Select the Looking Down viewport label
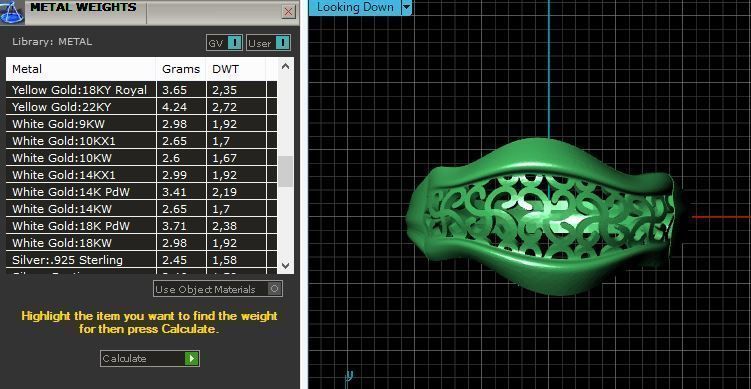This screenshot has width=751, height=389. 355,7
